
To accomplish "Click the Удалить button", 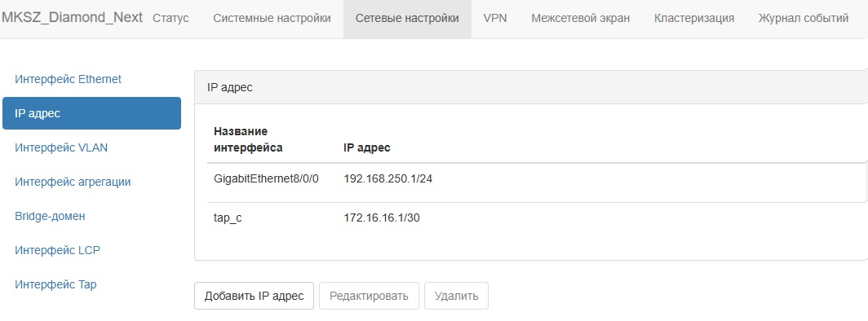I will tap(456, 296).
